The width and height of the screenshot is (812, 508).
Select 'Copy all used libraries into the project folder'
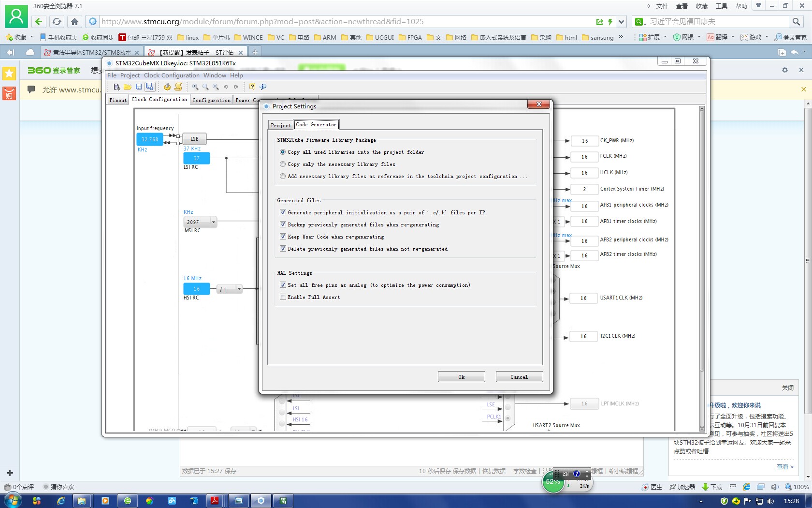283,152
